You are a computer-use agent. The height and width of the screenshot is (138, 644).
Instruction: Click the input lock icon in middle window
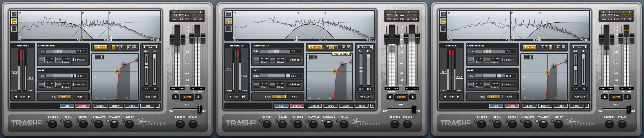[x=390, y=97]
